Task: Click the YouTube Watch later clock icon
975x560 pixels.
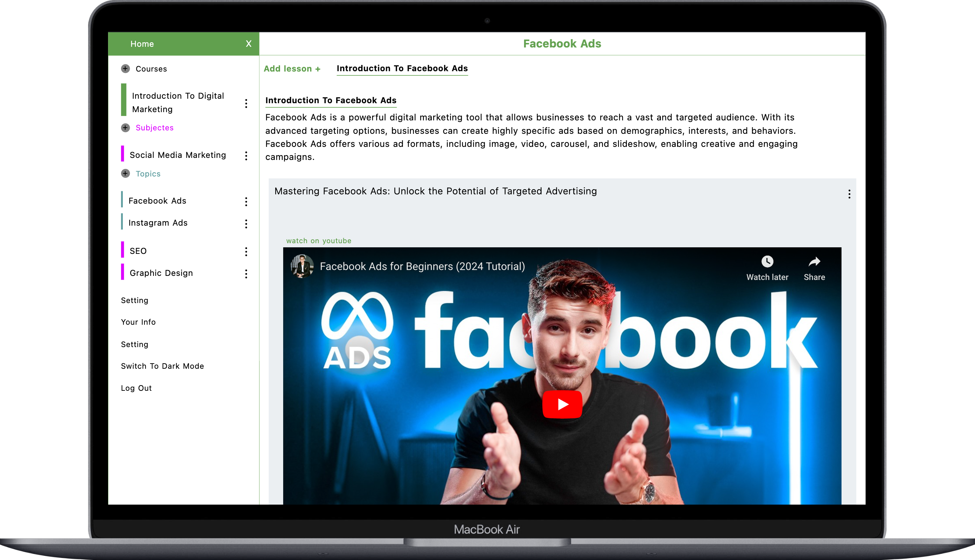Action: click(x=767, y=262)
